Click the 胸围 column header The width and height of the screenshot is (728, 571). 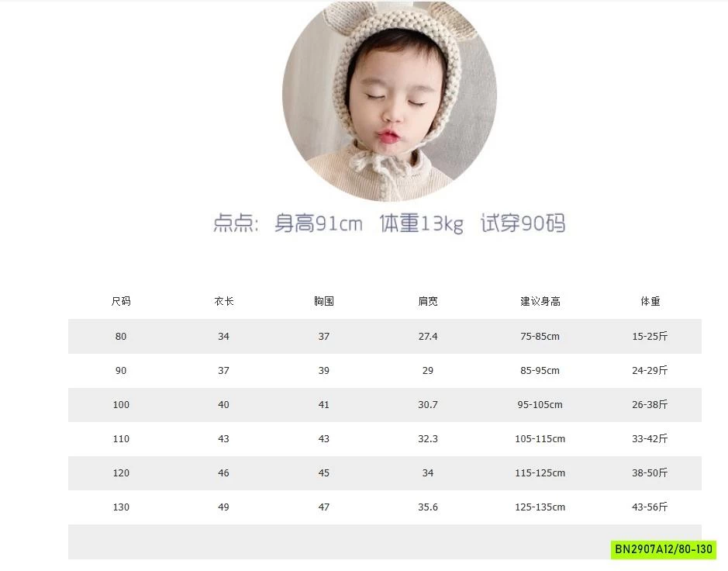point(324,301)
